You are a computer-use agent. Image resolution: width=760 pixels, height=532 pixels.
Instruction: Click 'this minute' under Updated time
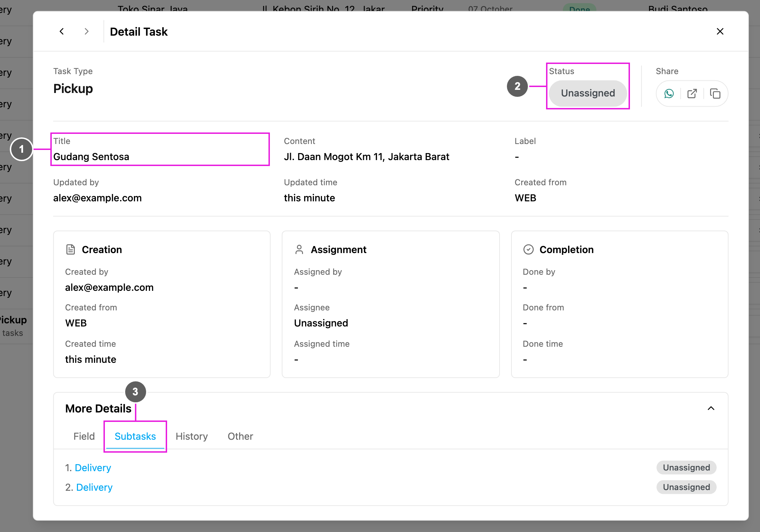[x=309, y=198]
